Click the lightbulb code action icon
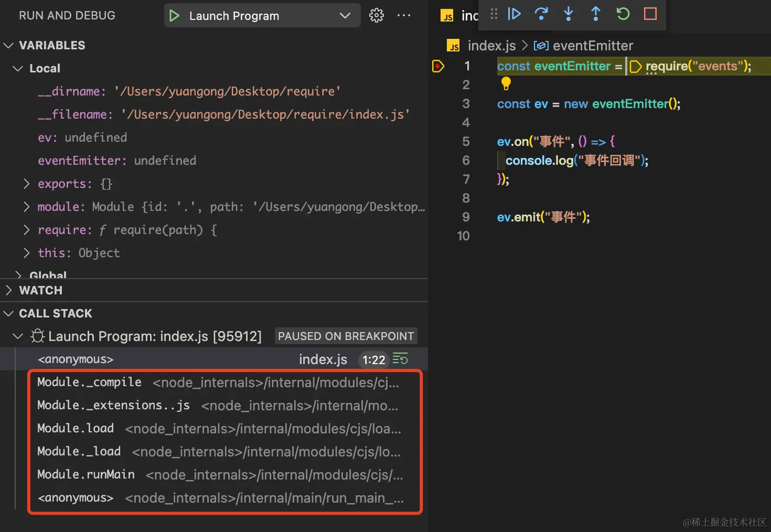Screen dimensions: 771x532 pyautogui.click(x=506, y=83)
